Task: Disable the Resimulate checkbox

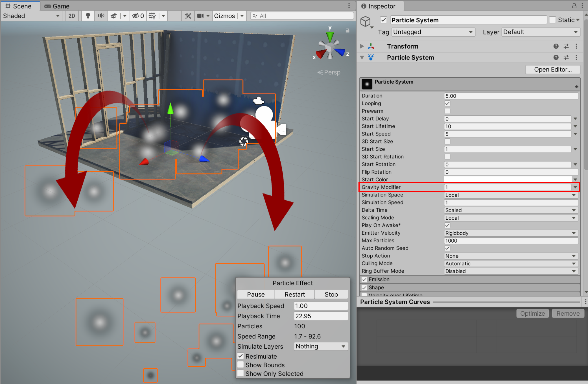Action: pyautogui.click(x=241, y=356)
